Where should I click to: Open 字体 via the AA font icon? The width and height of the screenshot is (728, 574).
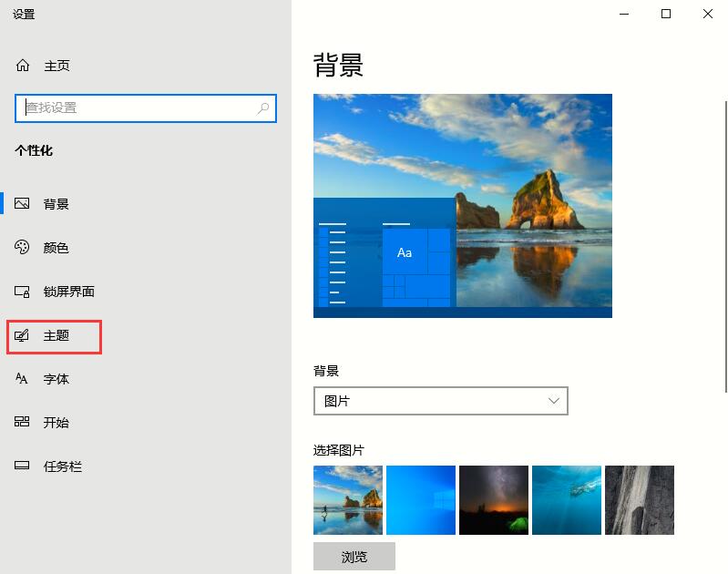point(23,379)
